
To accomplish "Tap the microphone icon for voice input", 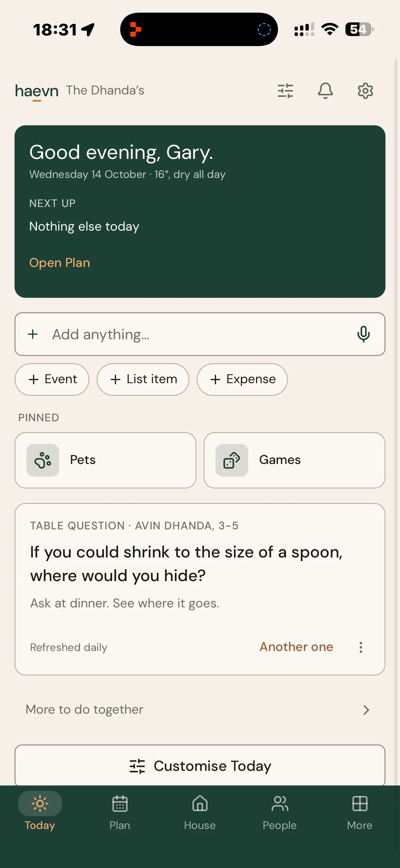I will point(363,334).
